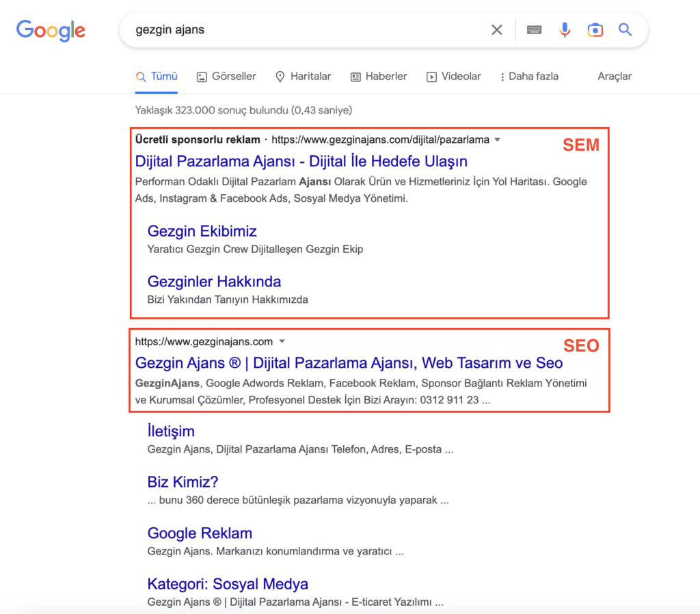
Task: Click the microphone icon for voice search
Action: pos(565,29)
